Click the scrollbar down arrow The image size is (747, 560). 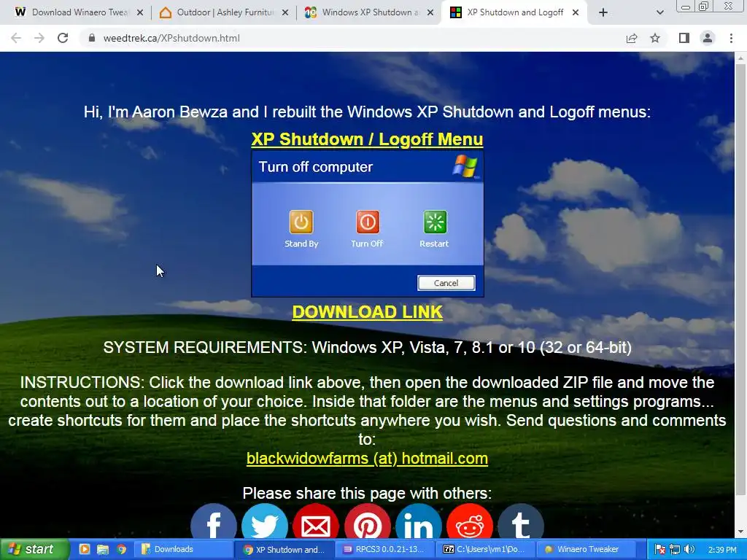(x=740, y=532)
